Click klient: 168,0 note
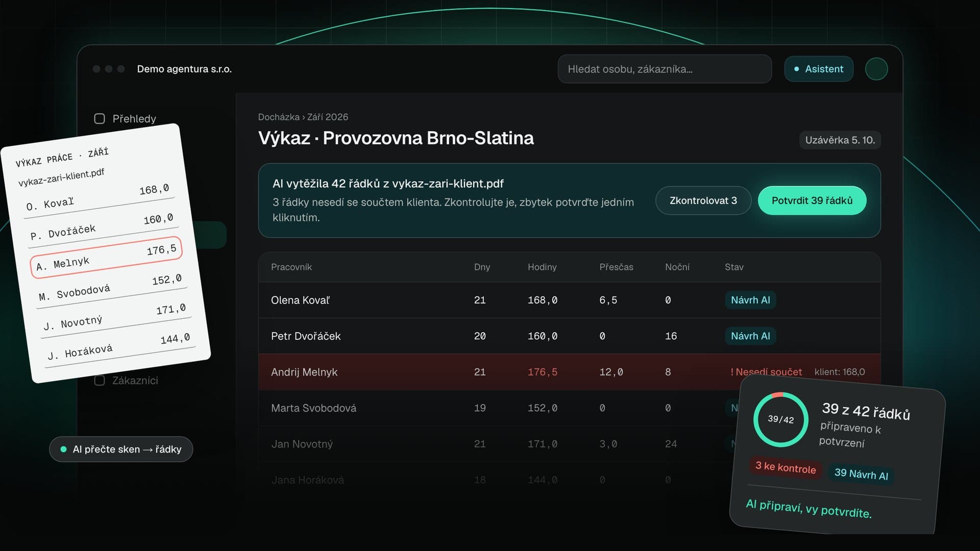The height and width of the screenshot is (551, 980). (x=839, y=372)
